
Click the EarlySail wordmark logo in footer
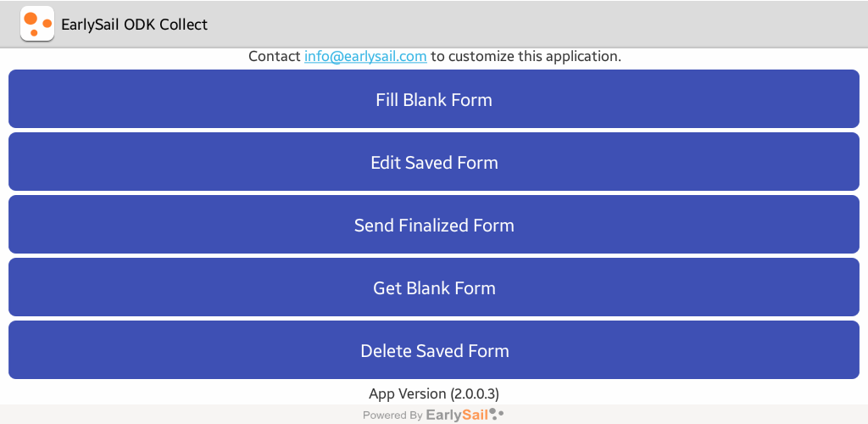tap(457, 415)
